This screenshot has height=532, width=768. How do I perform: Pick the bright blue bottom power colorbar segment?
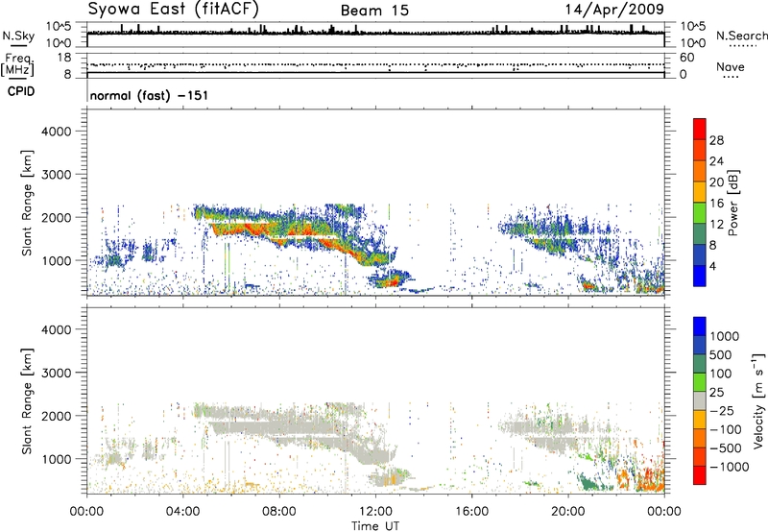click(x=700, y=276)
